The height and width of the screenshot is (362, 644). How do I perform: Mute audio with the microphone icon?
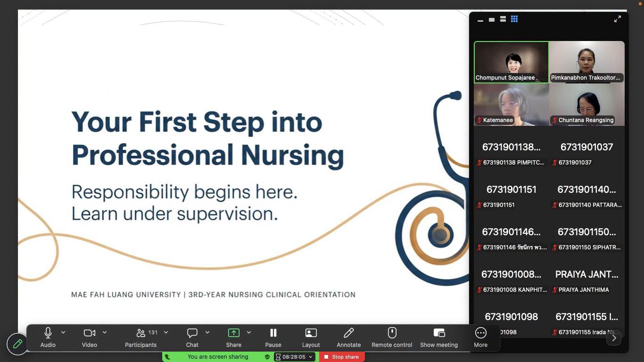48,333
